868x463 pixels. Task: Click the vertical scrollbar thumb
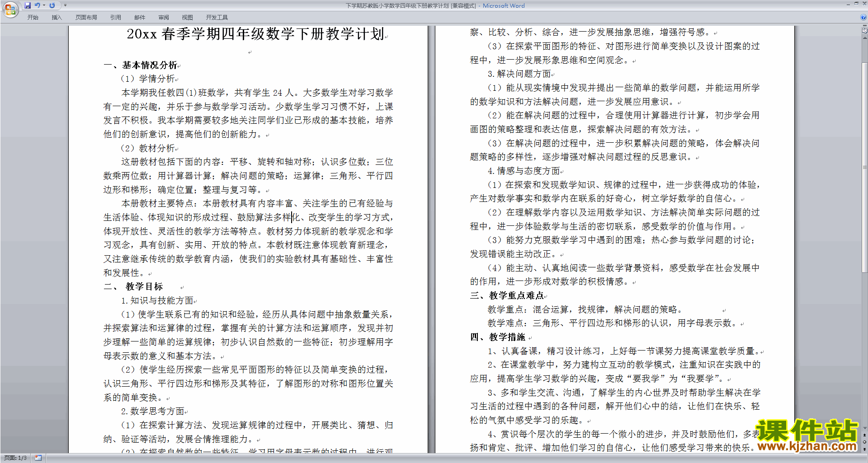pyautogui.click(x=865, y=167)
